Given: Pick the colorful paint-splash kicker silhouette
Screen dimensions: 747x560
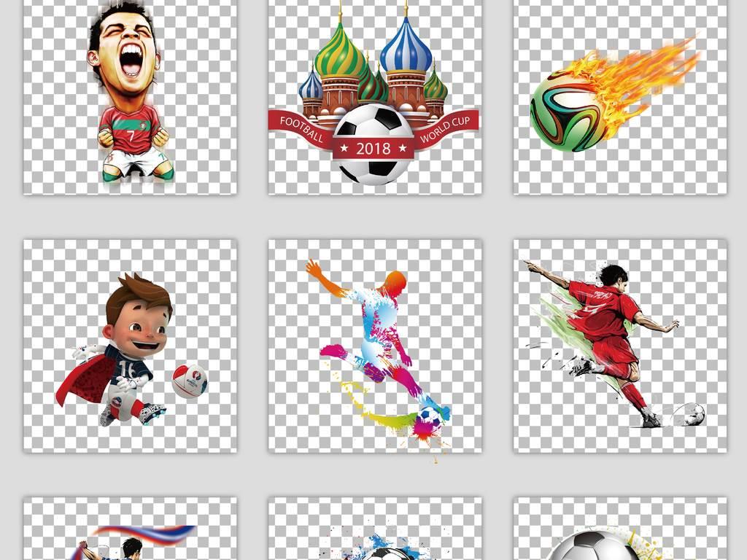Looking at the screenshot, I should pos(375,346).
